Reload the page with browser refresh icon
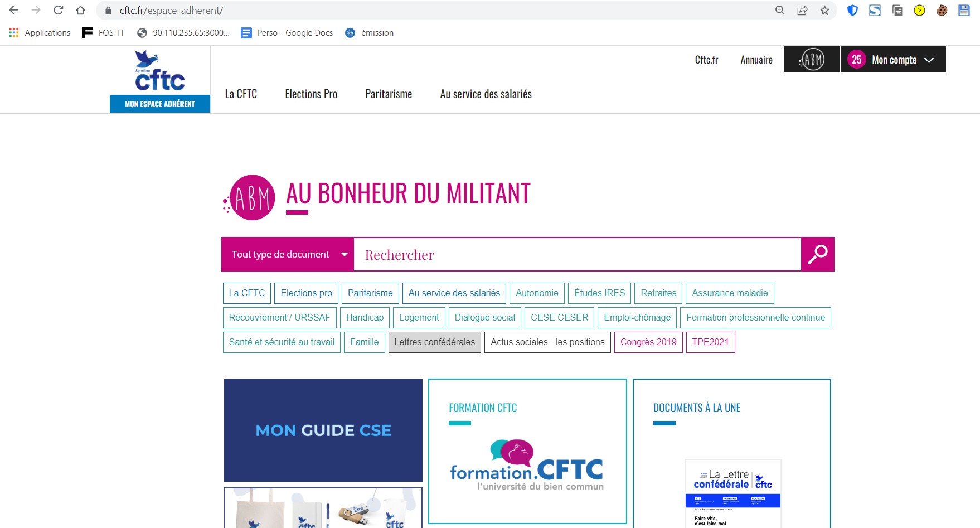Screen dimensions: 980x528 [59, 11]
